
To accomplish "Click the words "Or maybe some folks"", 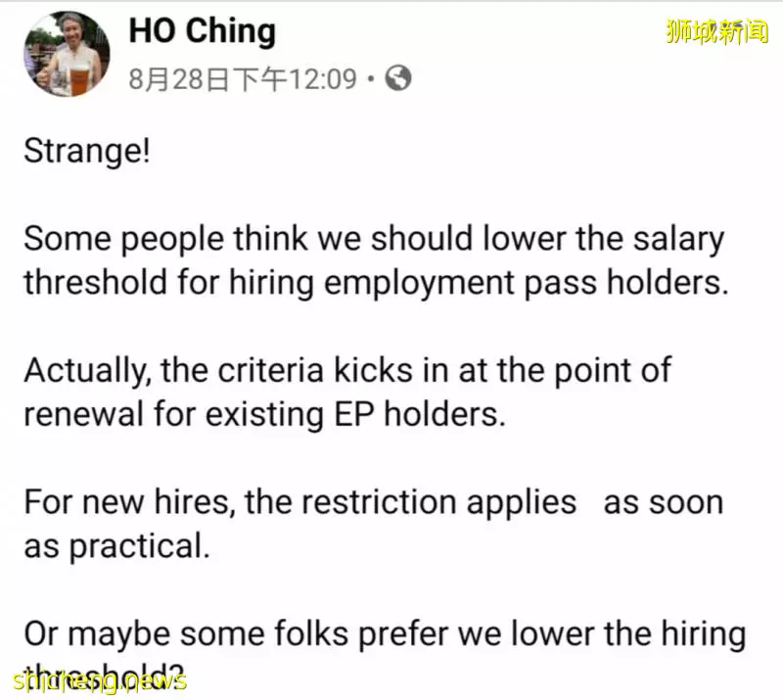I will point(186,633).
